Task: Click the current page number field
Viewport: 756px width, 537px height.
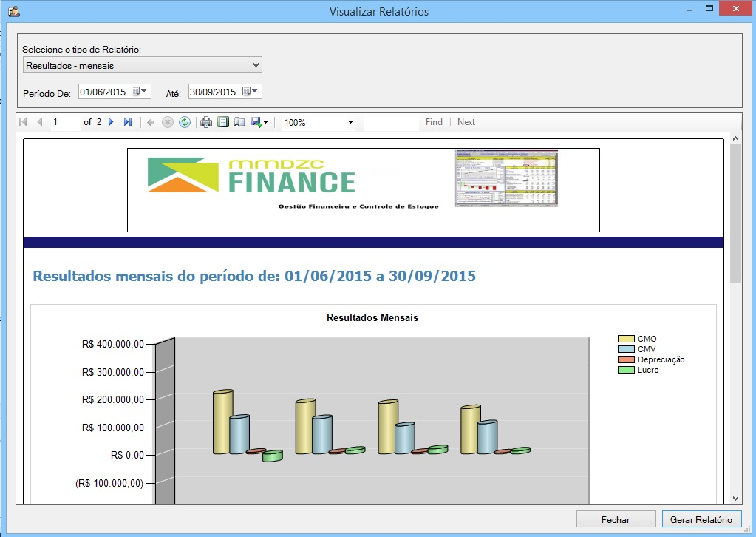Action: pos(65,122)
